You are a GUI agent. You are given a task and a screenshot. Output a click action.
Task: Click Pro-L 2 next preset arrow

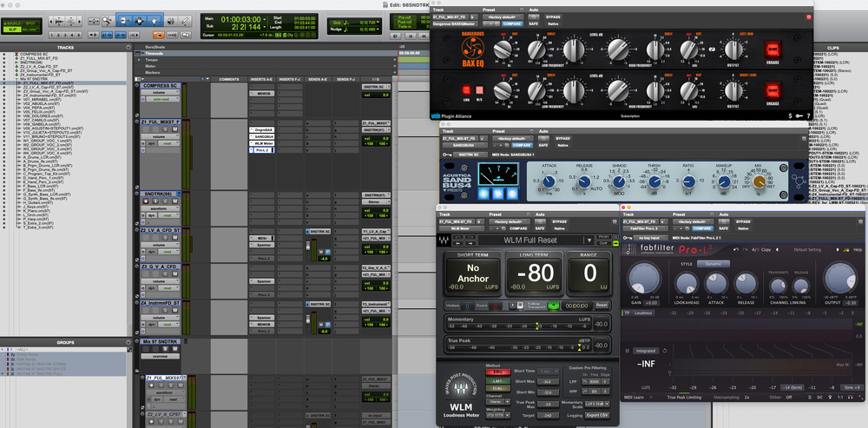pos(838,250)
